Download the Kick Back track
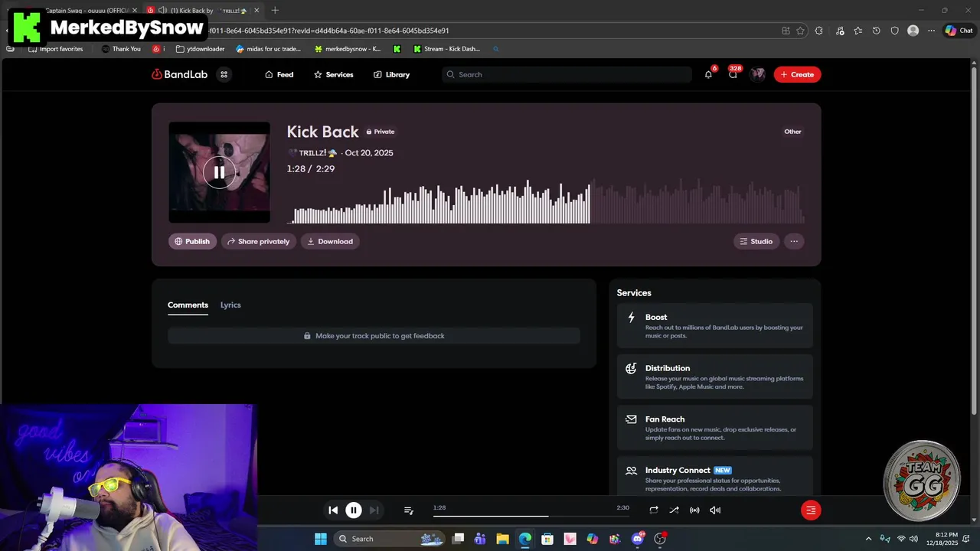The height and width of the screenshot is (551, 980). (x=330, y=241)
